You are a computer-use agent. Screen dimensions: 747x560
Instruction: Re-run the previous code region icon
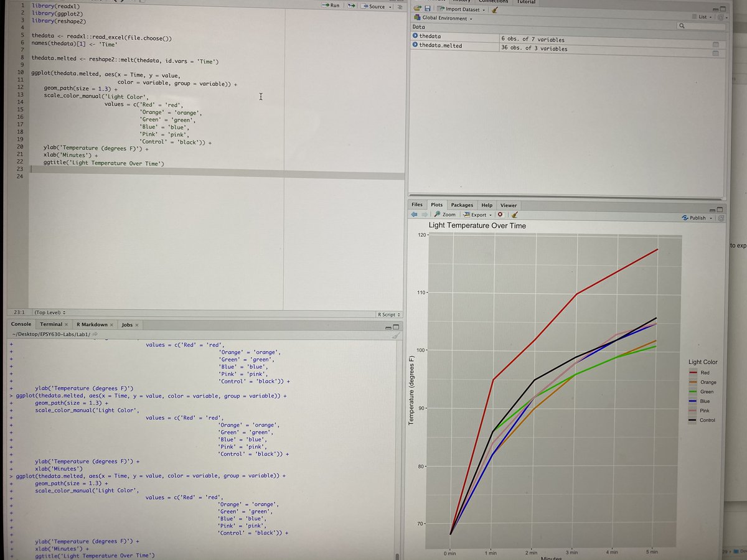(x=351, y=6)
